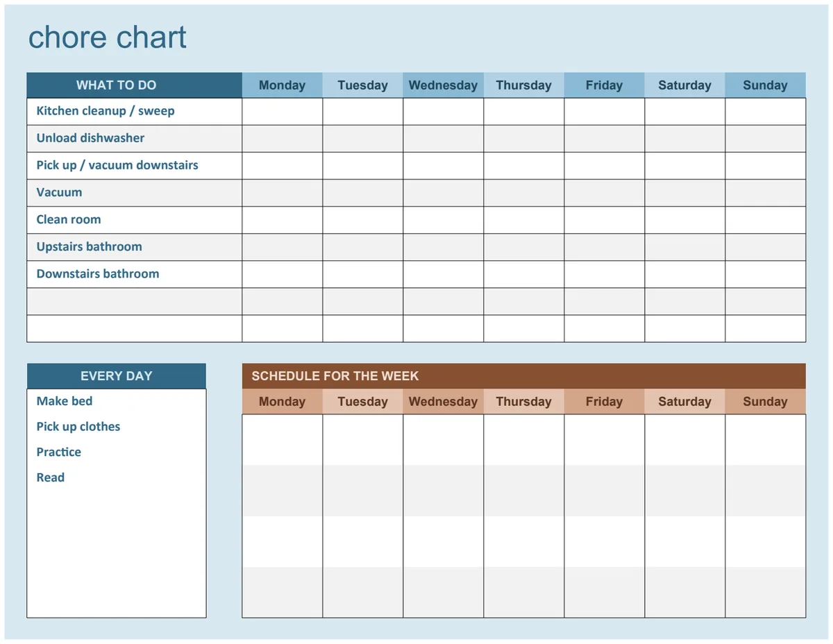Click the Sunday cell for Kitchen cleanup / sweep
The height and width of the screenshot is (644, 833).
tap(766, 112)
